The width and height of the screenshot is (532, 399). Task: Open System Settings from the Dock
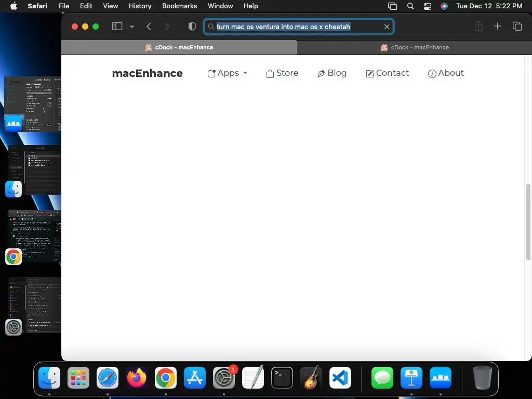pos(224,378)
